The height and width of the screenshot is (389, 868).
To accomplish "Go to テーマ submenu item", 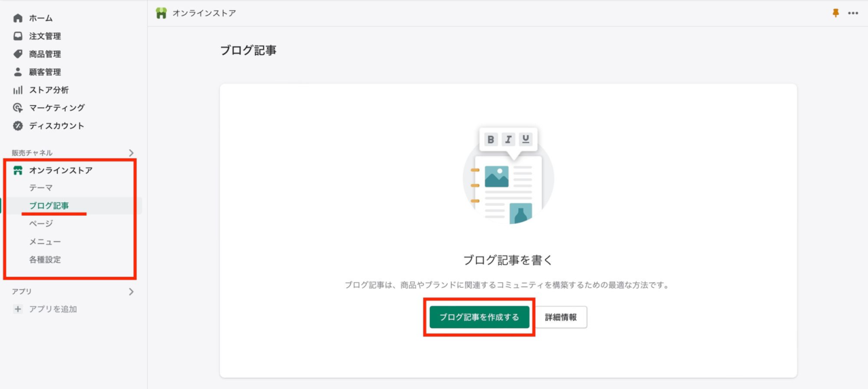I will tap(41, 188).
